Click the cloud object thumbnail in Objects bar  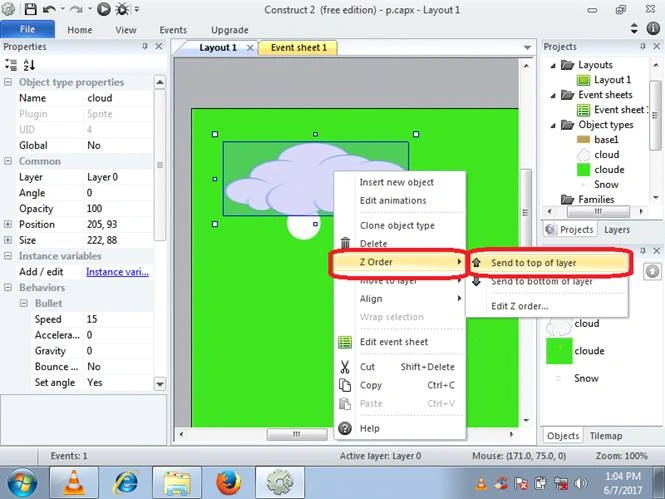559,325
